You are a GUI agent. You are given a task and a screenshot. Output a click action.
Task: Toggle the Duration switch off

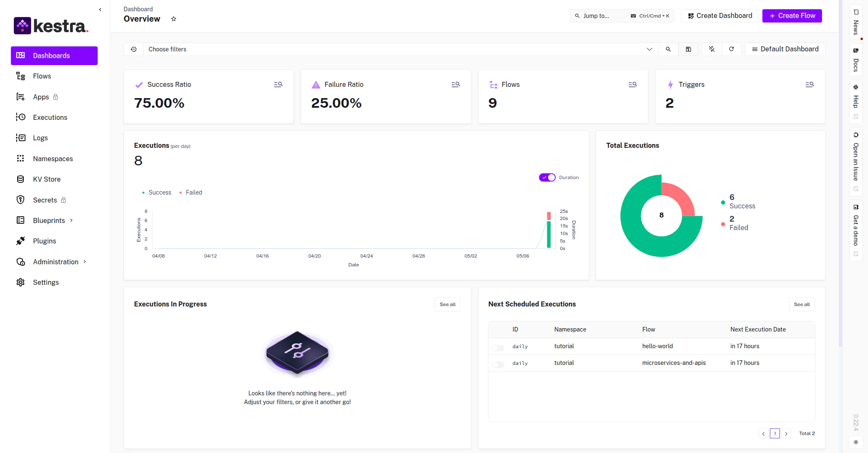click(547, 177)
